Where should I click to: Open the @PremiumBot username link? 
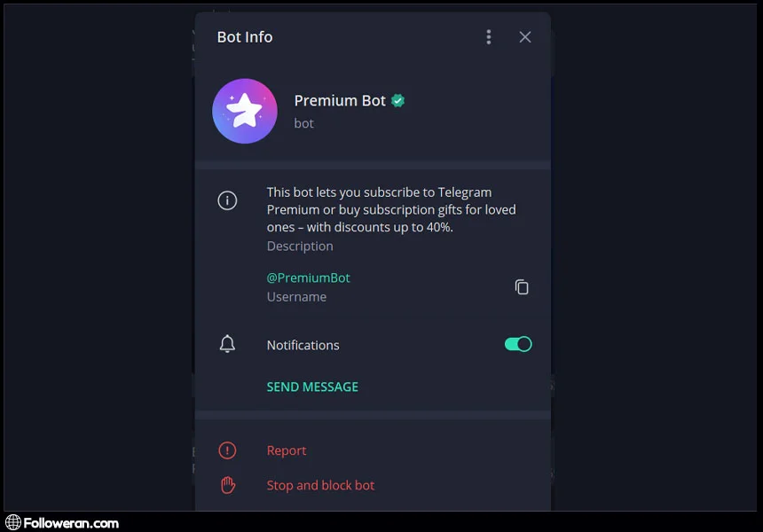(308, 278)
